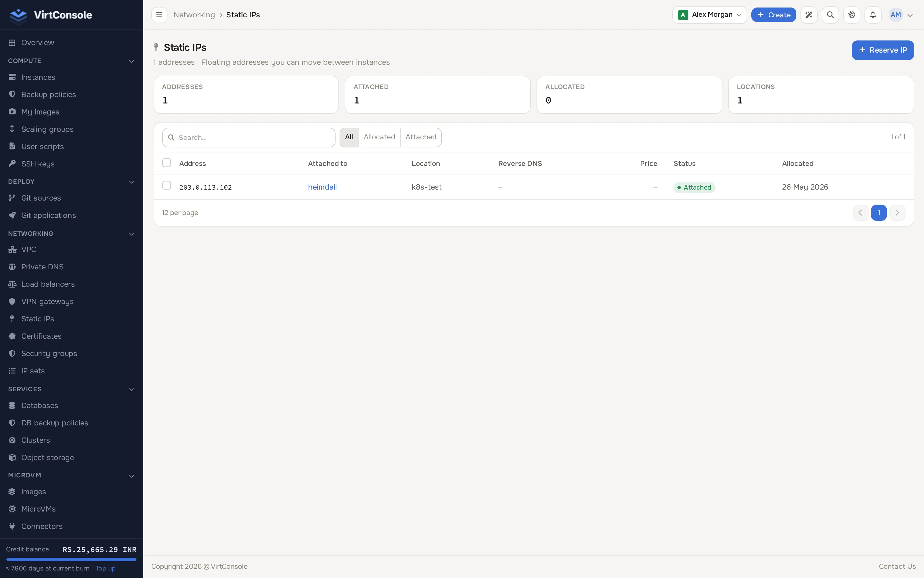Open Connectors plug item in sidebar

(71, 526)
